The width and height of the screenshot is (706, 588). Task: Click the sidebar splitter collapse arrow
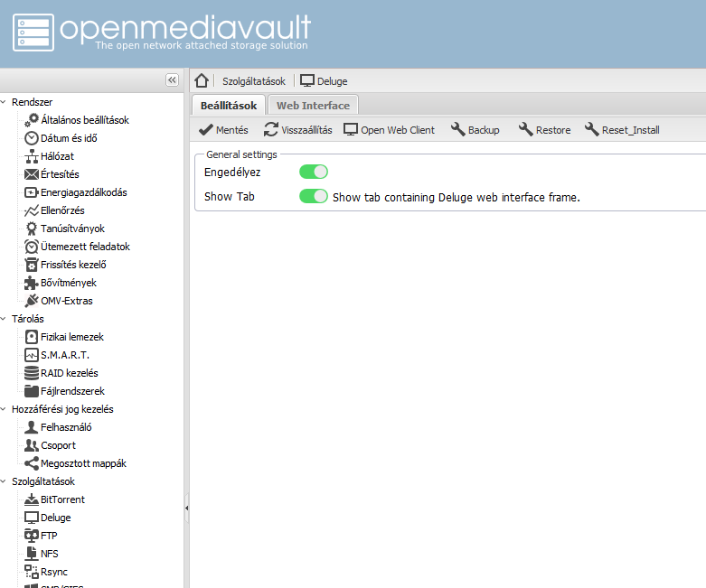pyautogui.click(x=186, y=508)
